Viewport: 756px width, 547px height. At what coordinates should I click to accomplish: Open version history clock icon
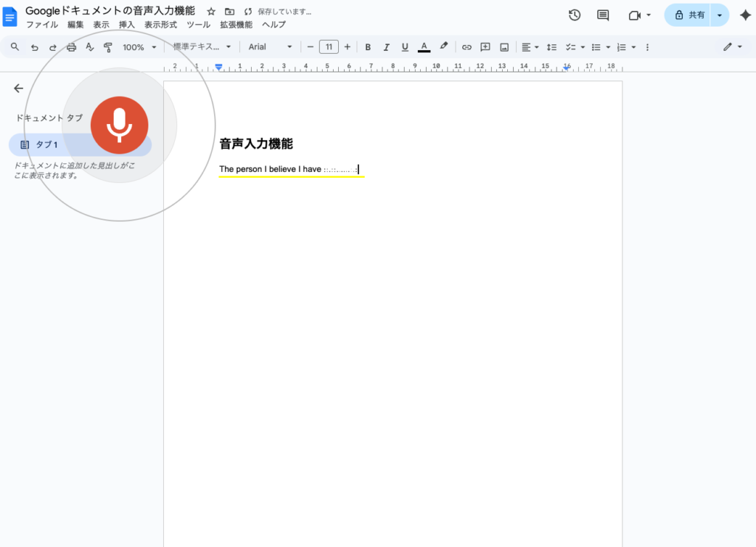point(574,16)
